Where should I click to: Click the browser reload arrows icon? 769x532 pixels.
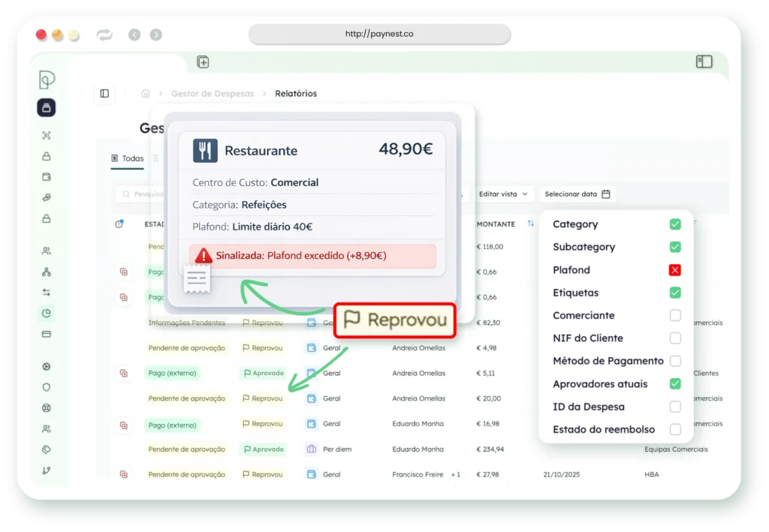click(104, 35)
